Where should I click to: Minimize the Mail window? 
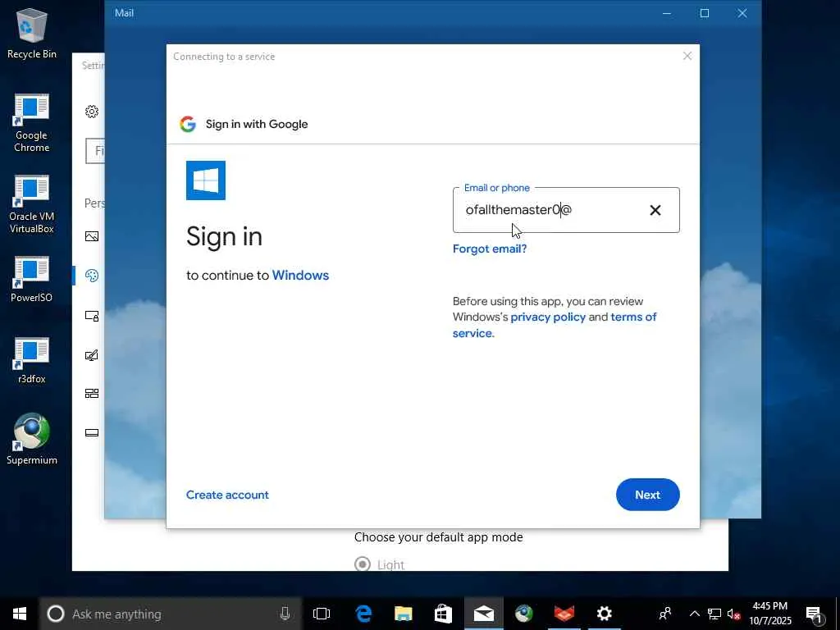pos(667,13)
